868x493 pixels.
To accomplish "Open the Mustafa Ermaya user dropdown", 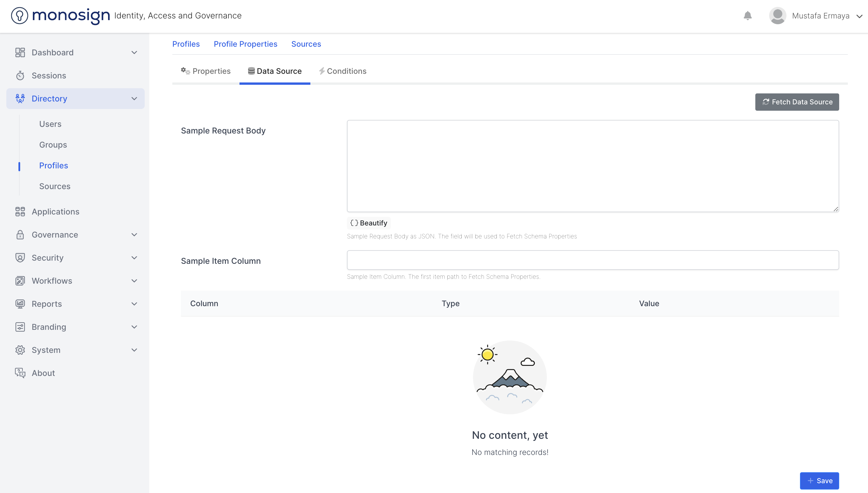I will [x=859, y=16].
